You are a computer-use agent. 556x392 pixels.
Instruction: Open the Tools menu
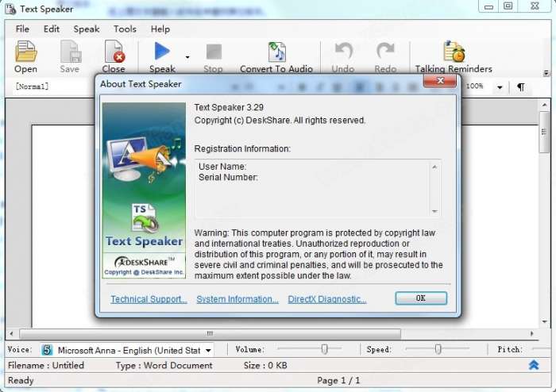[x=125, y=29]
